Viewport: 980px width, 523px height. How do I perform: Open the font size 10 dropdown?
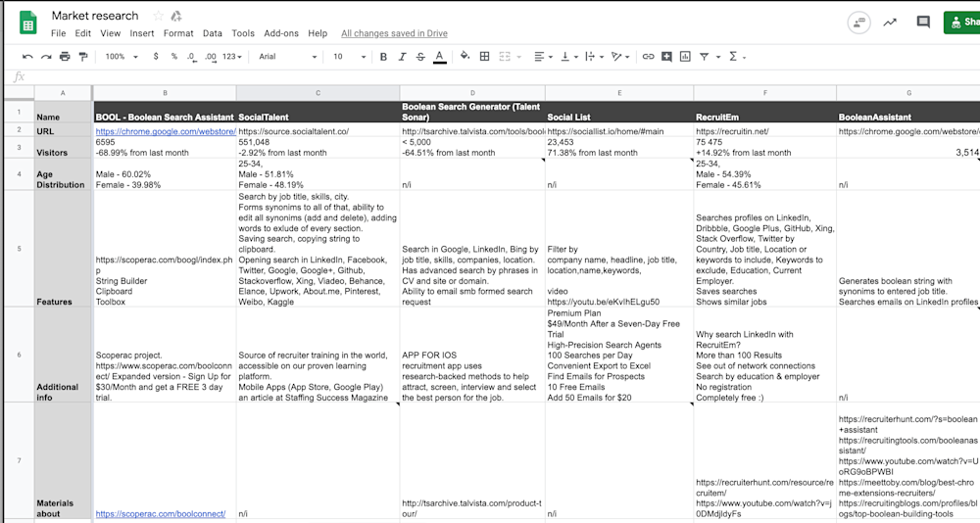tap(350, 57)
